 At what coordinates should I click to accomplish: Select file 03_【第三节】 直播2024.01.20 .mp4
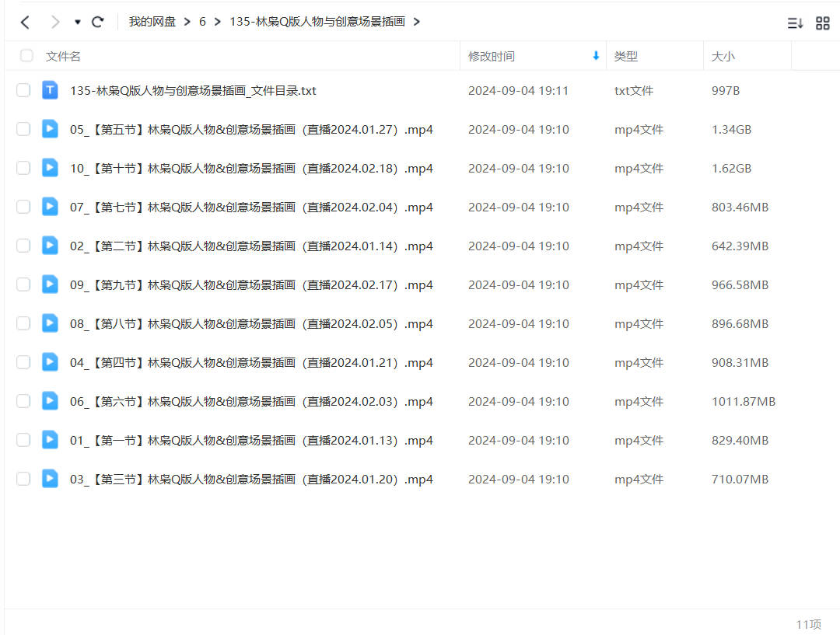click(x=251, y=480)
